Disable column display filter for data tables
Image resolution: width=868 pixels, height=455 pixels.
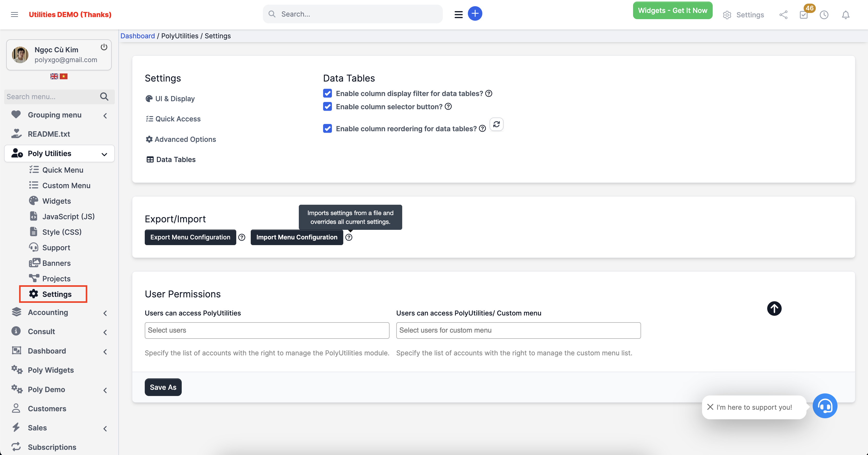tap(327, 93)
